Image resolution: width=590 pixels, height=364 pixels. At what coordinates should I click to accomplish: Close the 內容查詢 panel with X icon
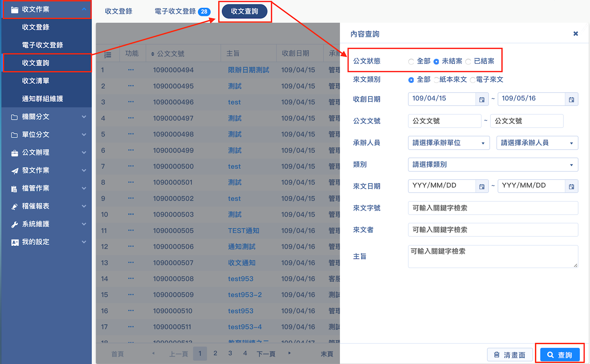575,34
